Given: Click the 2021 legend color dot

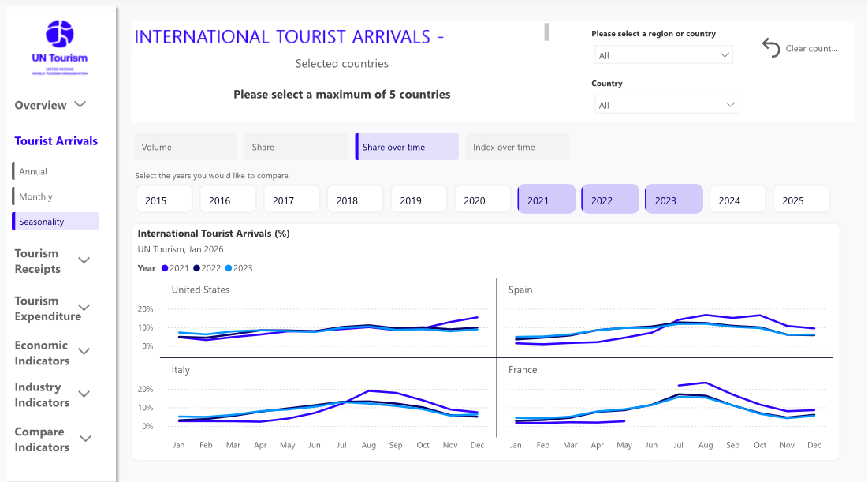Looking at the screenshot, I should click(165, 268).
